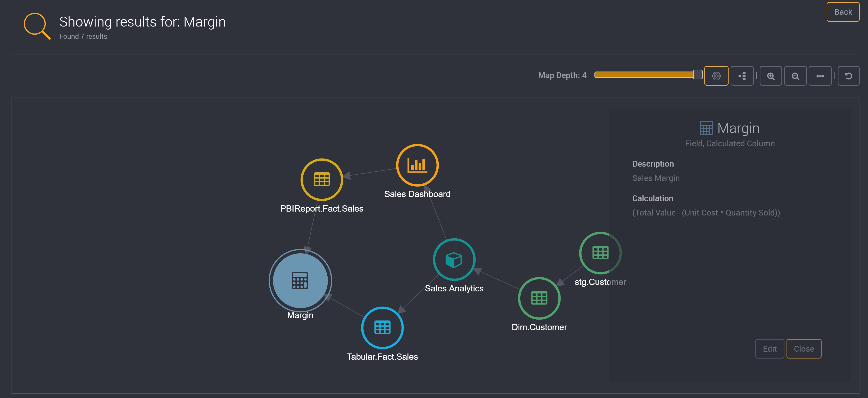The width and height of the screenshot is (868, 398).
Task: Click the Map Depth slider handle
Action: point(697,75)
